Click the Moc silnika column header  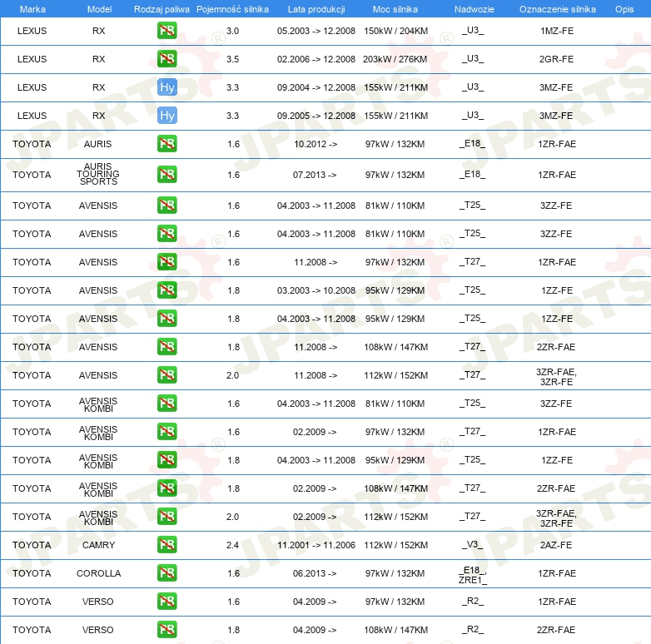pyautogui.click(x=395, y=9)
